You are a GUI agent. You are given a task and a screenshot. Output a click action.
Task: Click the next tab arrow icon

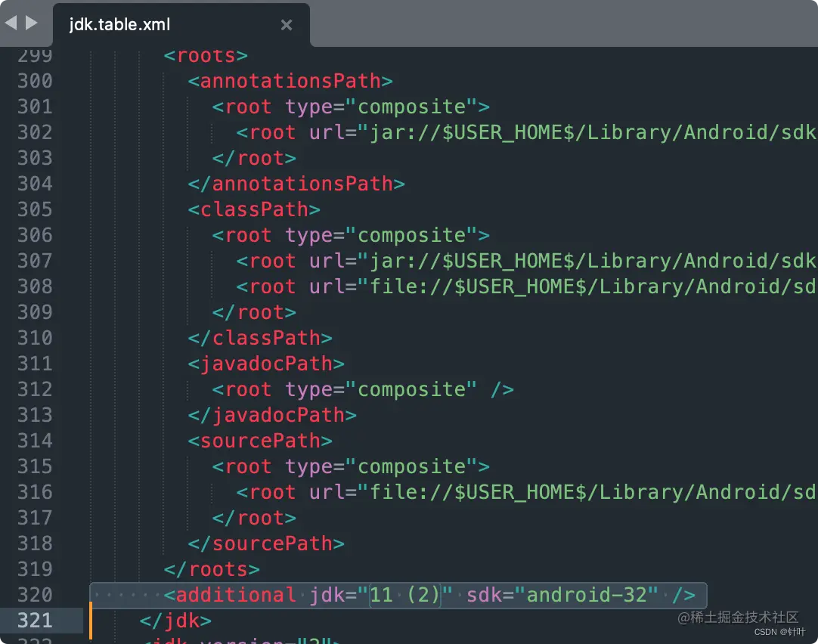32,23
